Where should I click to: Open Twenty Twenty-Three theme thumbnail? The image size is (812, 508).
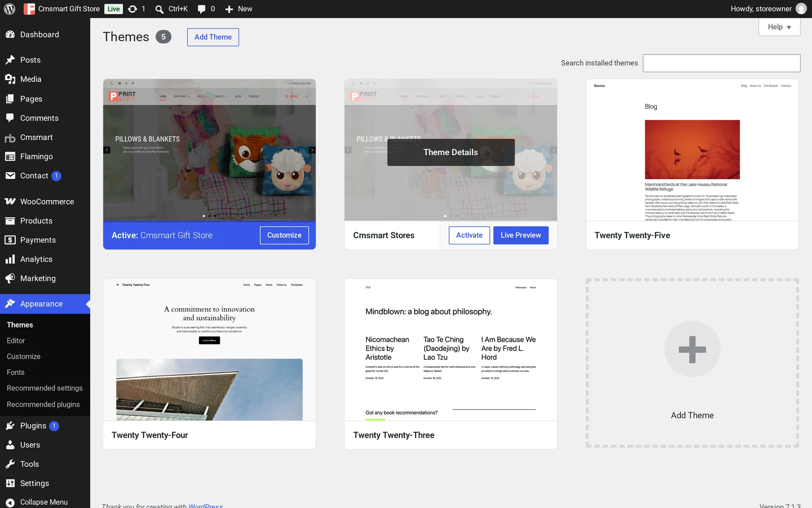451,350
